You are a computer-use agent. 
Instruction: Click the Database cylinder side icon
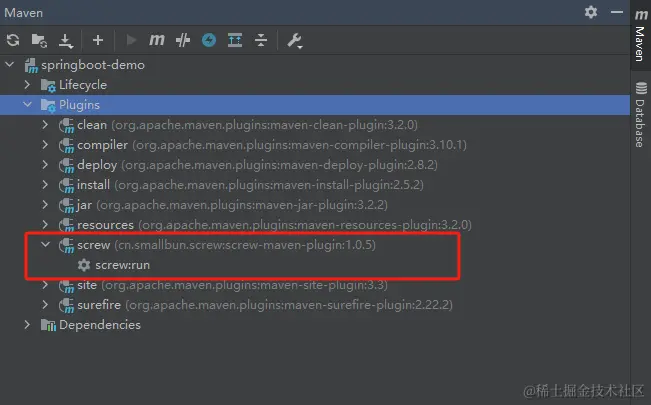pos(641,88)
